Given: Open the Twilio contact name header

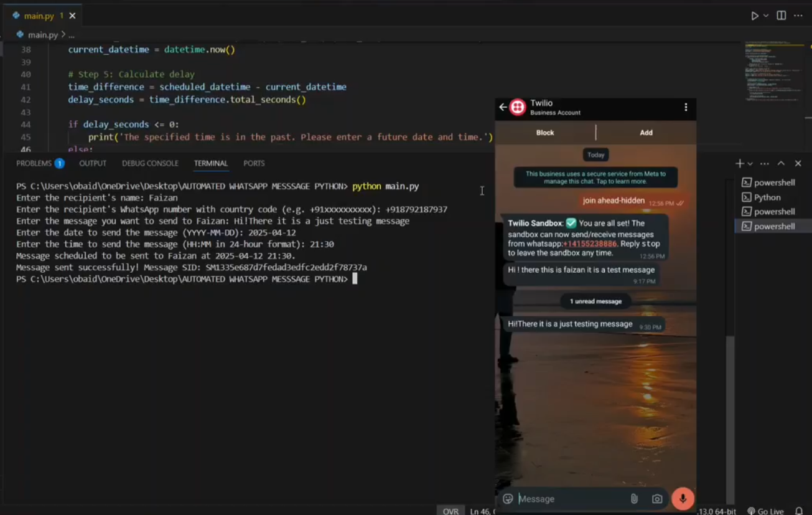Looking at the screenshot, I should (x=555, y=107).
